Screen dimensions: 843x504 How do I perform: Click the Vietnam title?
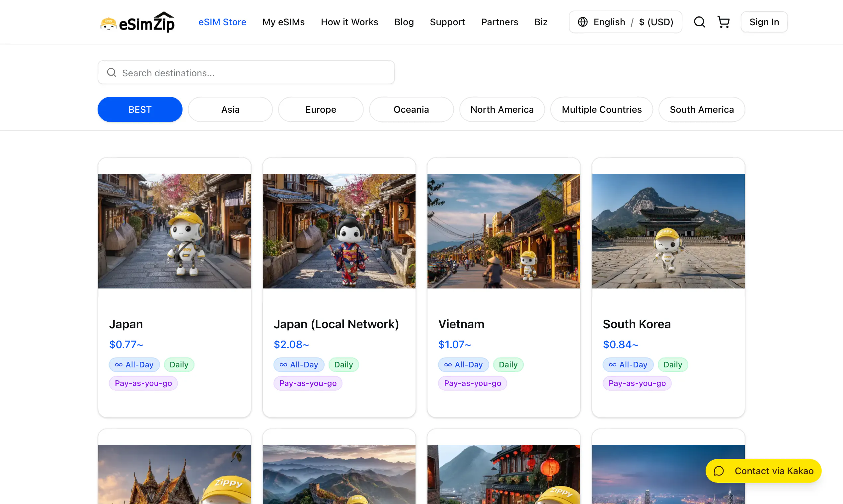pyautogui.click(x=461, y=324)
